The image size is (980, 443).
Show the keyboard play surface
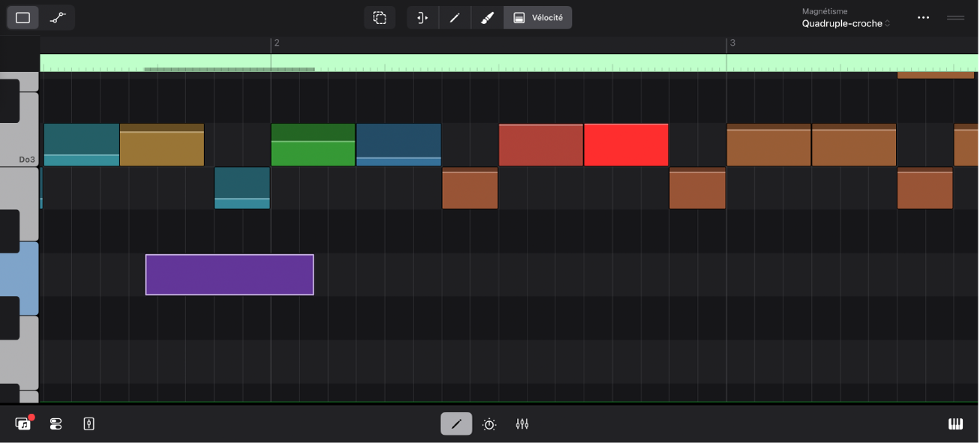pos(955,424)
